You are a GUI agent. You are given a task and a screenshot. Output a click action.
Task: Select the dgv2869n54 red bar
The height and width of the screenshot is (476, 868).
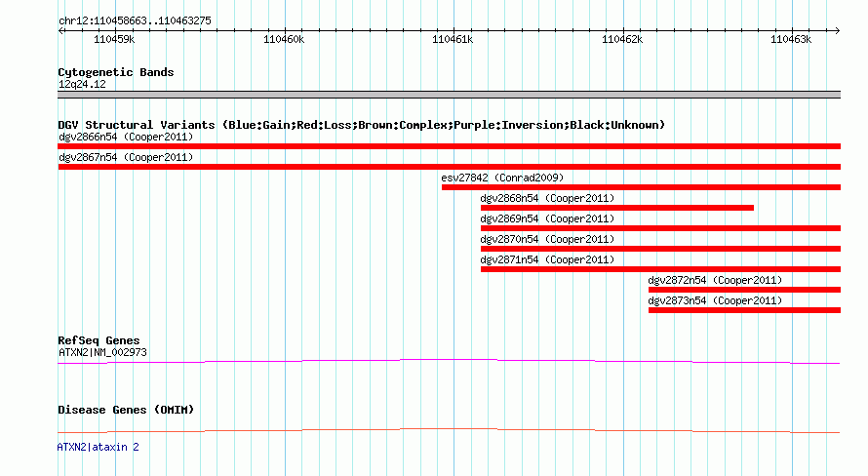(x=660, y=228)
